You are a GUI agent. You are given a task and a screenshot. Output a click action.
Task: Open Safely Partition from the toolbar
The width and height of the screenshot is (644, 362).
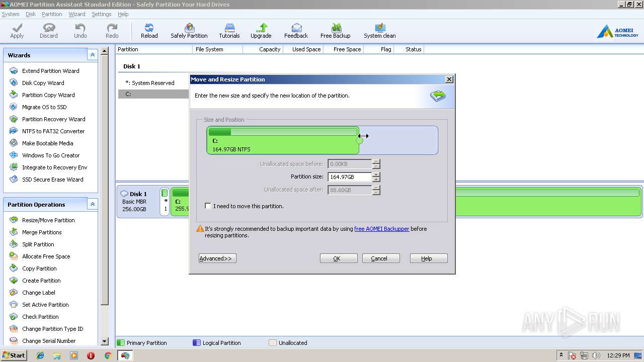189,31
